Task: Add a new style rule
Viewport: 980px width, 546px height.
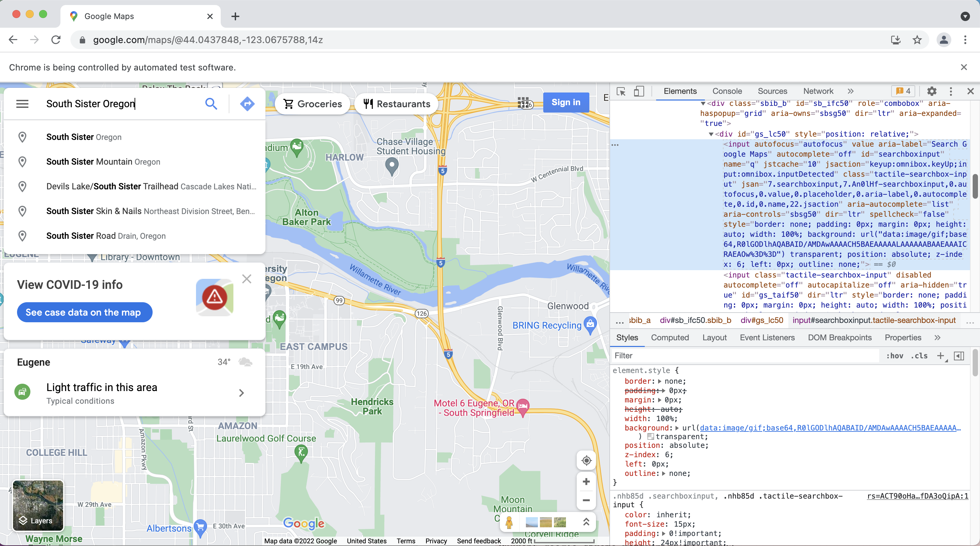Action: [x=941, y=356]
